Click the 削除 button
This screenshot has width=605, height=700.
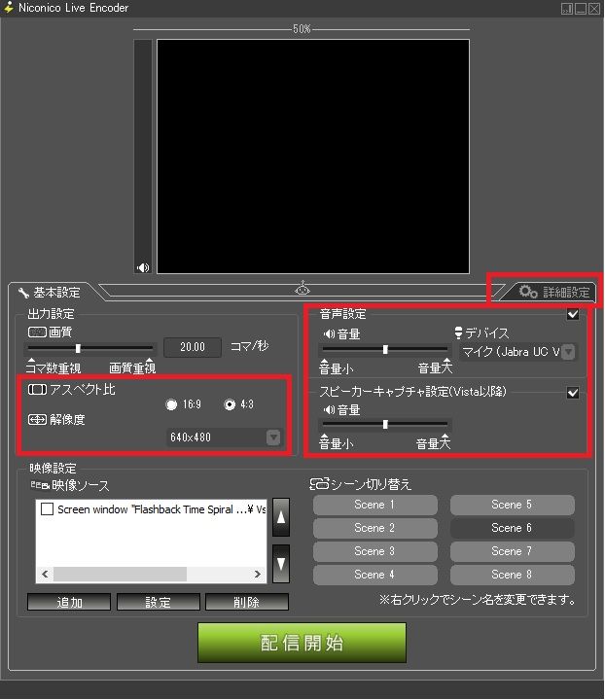tap(247, 602)
